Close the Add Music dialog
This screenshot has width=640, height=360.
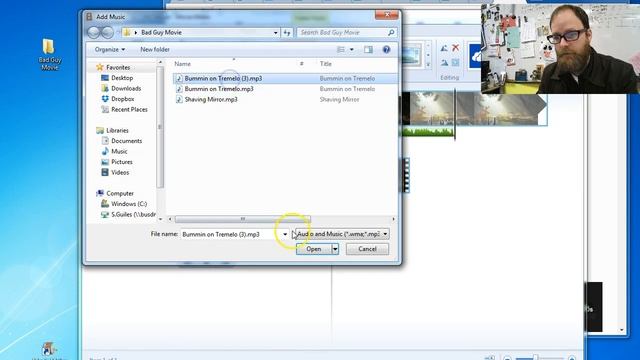(x=387, y=15)
